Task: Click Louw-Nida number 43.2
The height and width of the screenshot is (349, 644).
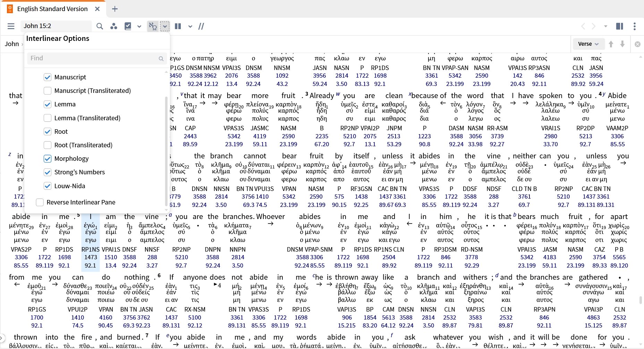Action: click(282, 84)
